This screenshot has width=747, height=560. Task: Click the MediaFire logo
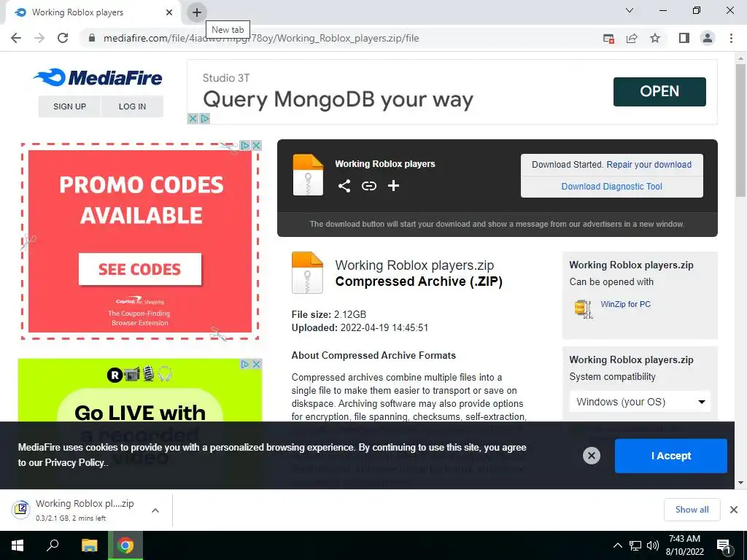tap(98, 77)
